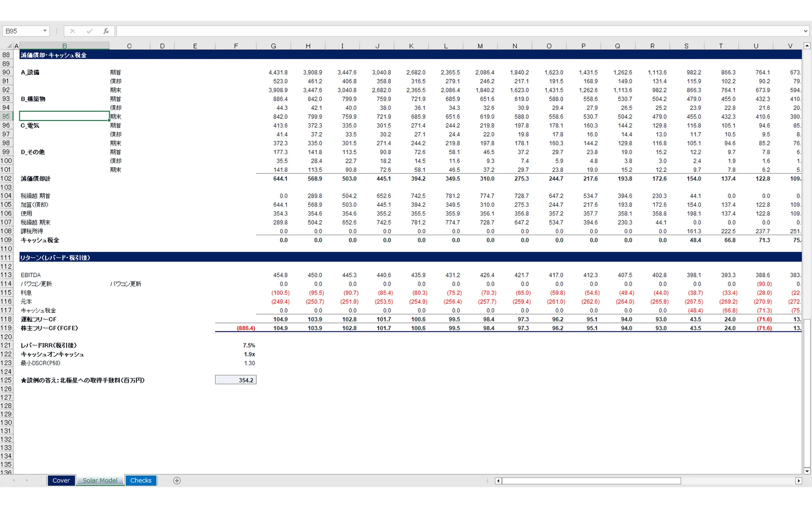Expand the formula bar chevron
This screenshot has width=812, height=508.
(805, 31)
